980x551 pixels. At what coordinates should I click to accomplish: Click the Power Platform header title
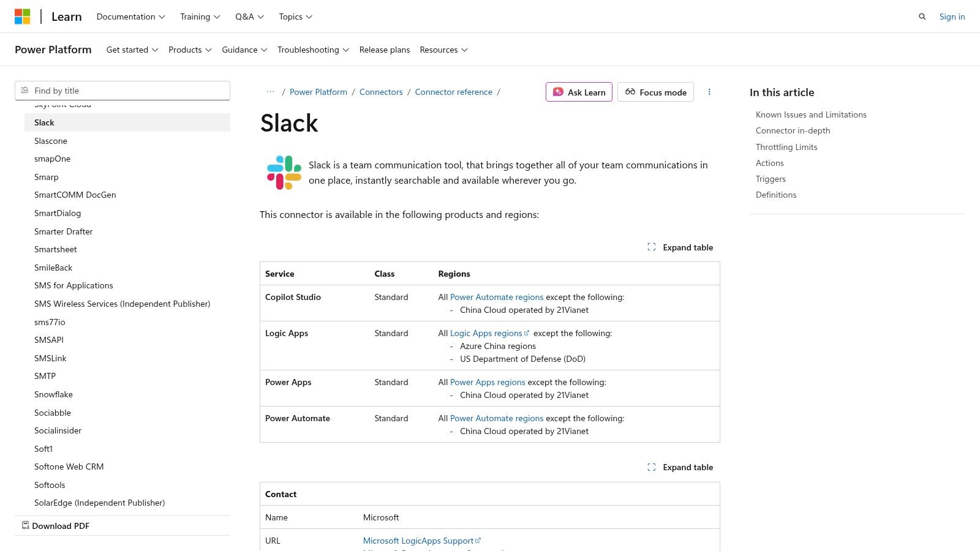click(53, 50)
